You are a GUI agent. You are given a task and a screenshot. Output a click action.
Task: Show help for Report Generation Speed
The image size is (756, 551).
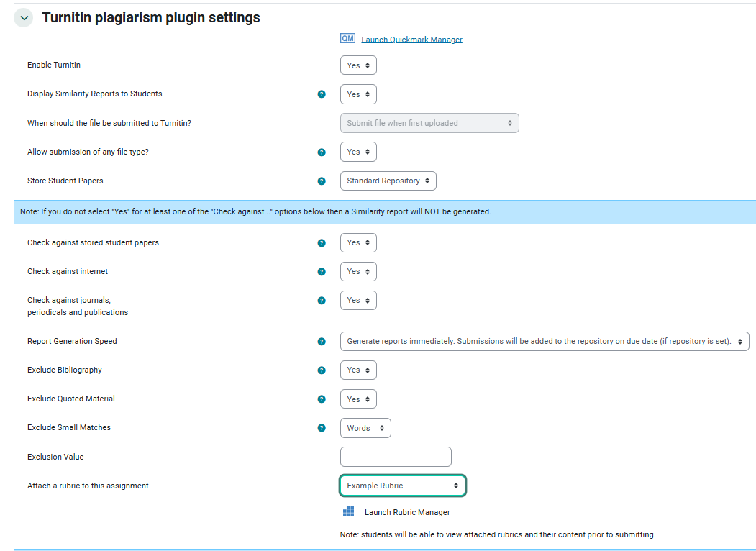pyautogui.click(x=322, y=342)
